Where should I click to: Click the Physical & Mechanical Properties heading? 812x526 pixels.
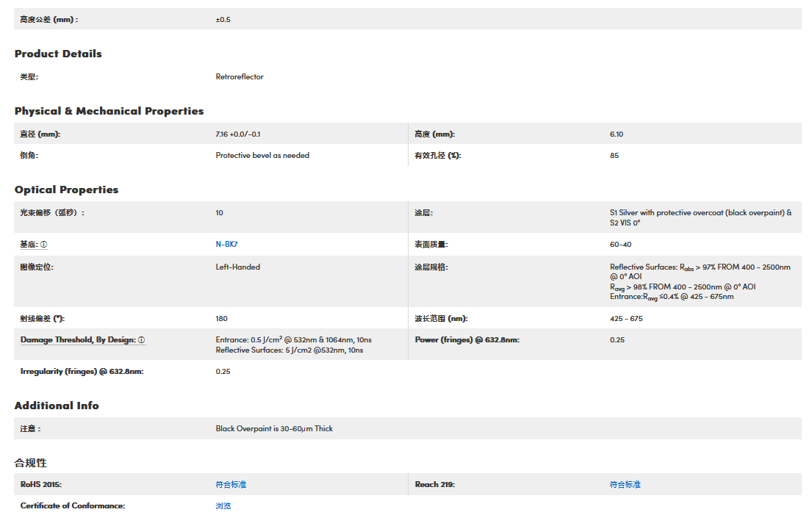(x=109, y=111)
